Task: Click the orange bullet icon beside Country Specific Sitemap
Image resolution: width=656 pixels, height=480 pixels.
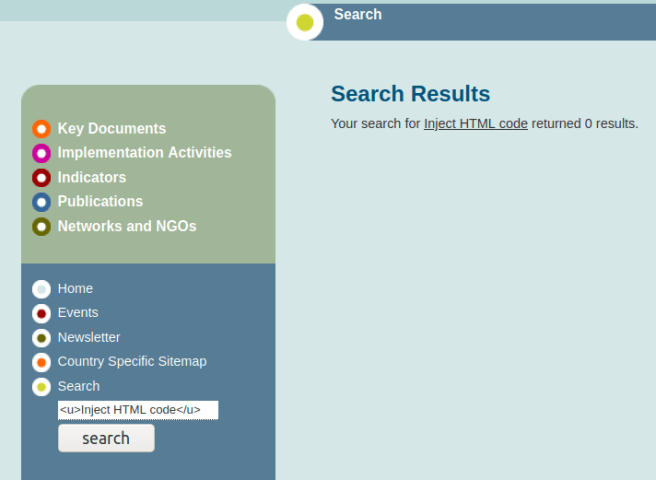Action: 41,362
